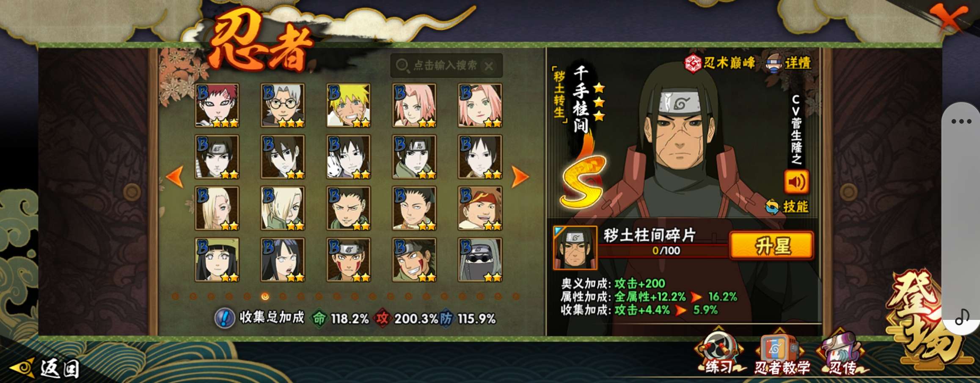Viewport: 980px width, 383px height.
Task: Go to previous ninja page arrow
Action: (175, 177)
